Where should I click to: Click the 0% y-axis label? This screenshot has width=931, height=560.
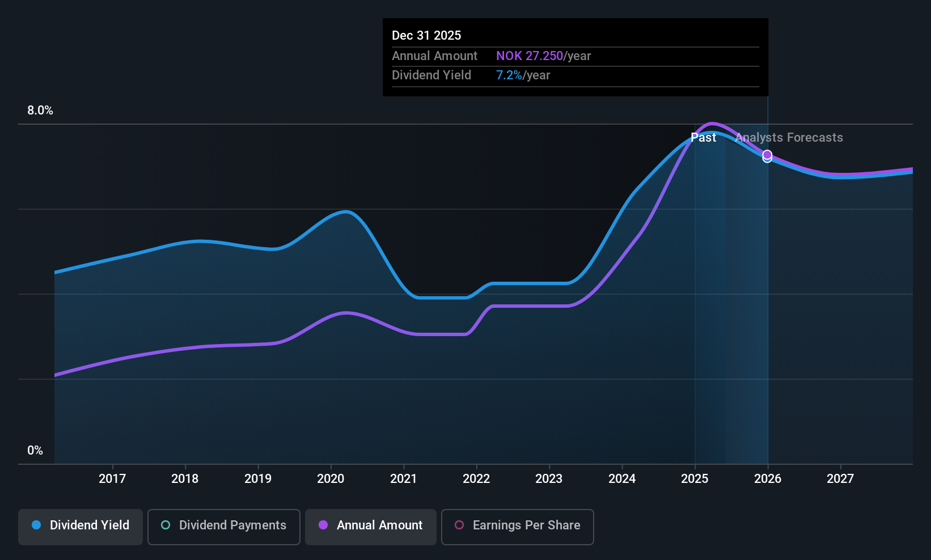pos(35,451)
